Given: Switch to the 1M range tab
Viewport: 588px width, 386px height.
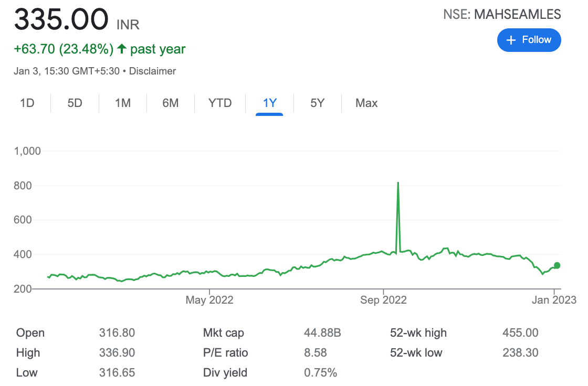Looking at the screenshot, I should tap(123, 103).
